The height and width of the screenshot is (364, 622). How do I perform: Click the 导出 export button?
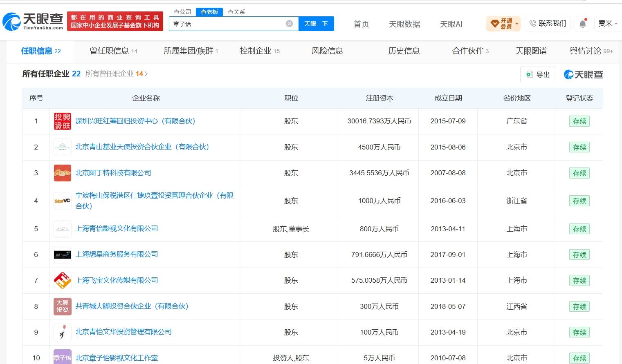[538, 74]
